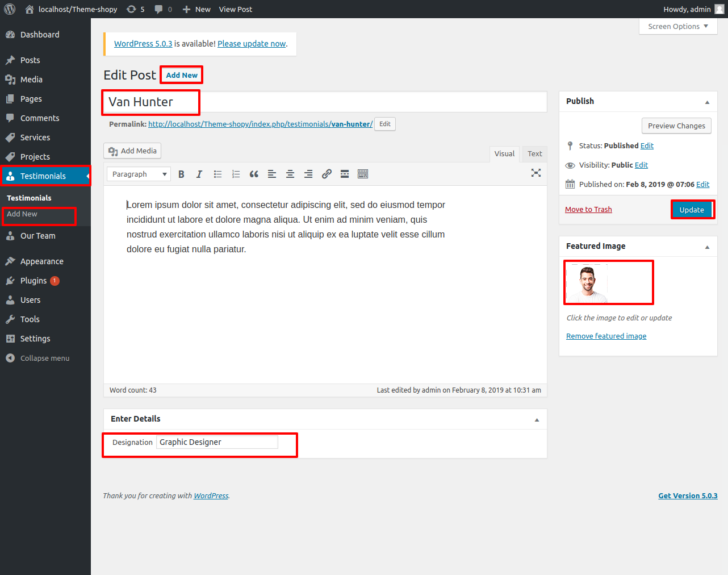
Task: Insert a numbered list
Action: tap(236, 174)
